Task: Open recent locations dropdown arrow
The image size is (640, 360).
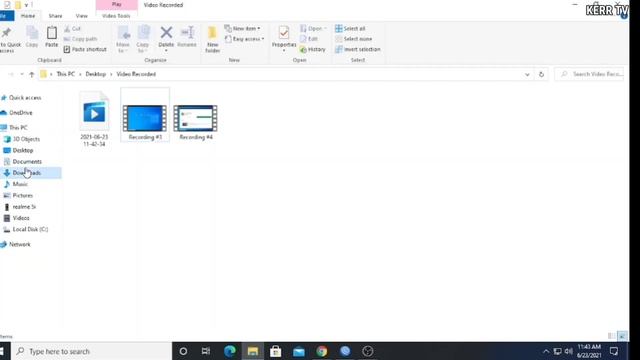Action: coord(22,74)
